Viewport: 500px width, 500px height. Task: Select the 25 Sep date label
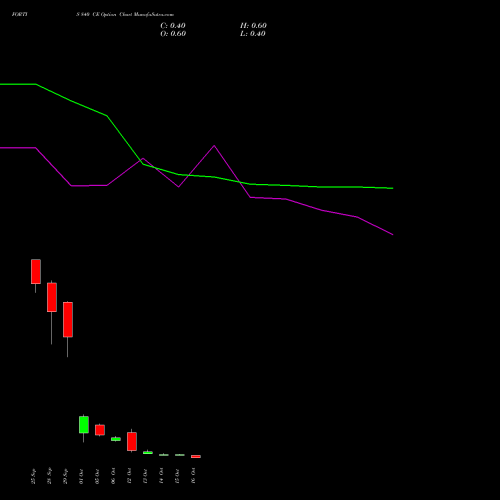pos(33,476)
